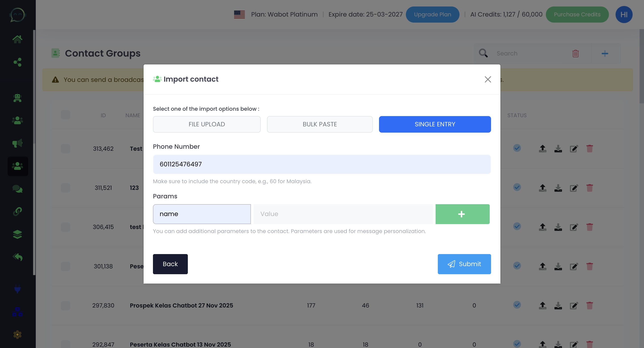Open the language flag selector
This screenshot has height=348, width=644.
tap(239, 15)
